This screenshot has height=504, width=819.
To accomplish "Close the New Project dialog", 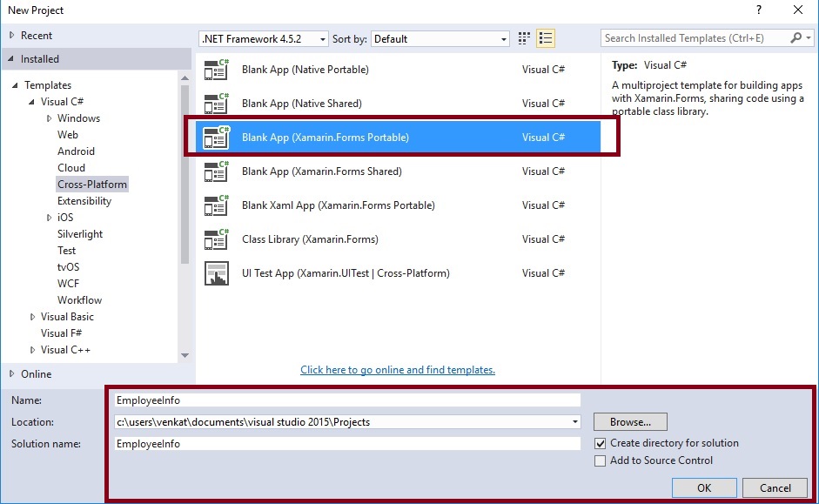I will pyautogui.click(x=798, y=10).
